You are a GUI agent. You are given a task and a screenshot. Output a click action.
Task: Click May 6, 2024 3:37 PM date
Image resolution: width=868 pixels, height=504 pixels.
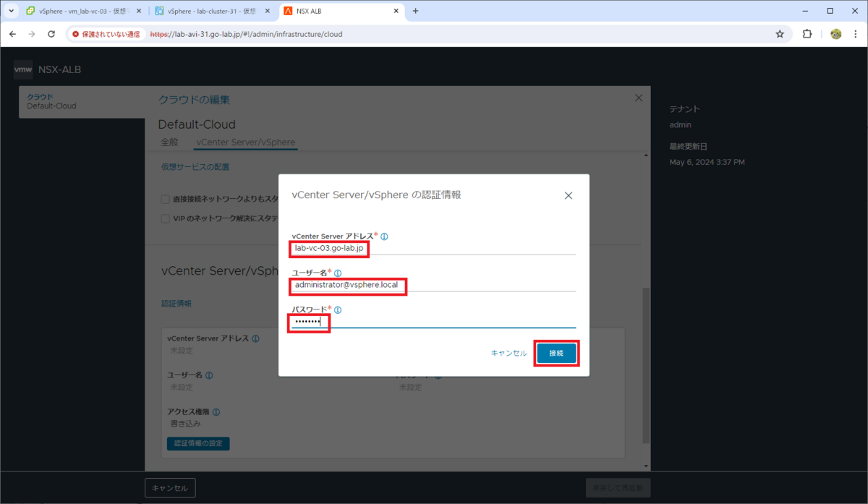(707, 162)
